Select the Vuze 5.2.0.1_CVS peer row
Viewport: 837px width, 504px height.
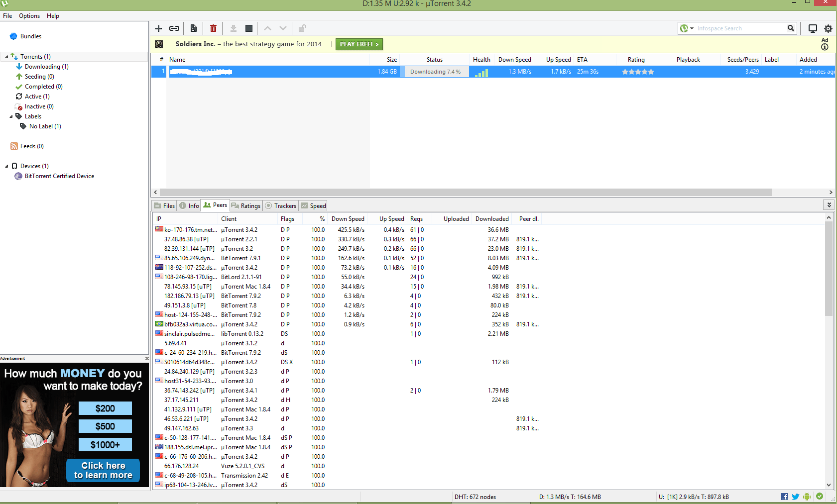tap(347, 466)
